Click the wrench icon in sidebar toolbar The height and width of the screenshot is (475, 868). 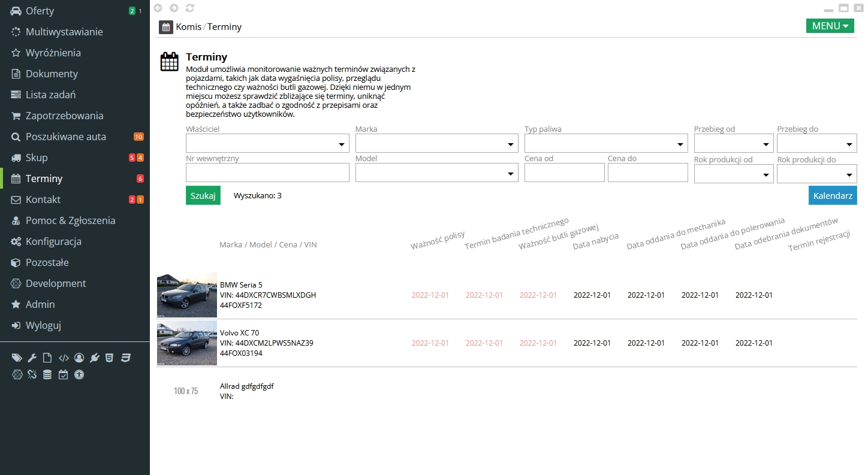32,358
